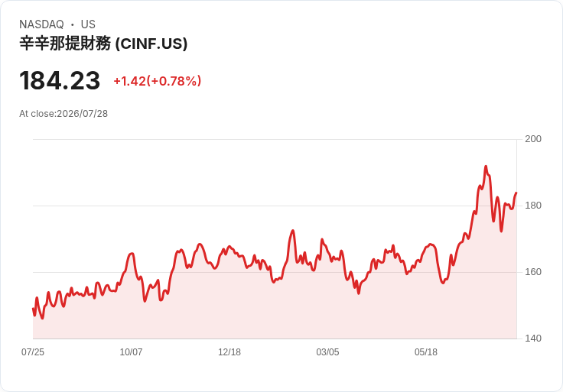Click the 200 horizontal gridline on the chart

(x=275, y=139)
